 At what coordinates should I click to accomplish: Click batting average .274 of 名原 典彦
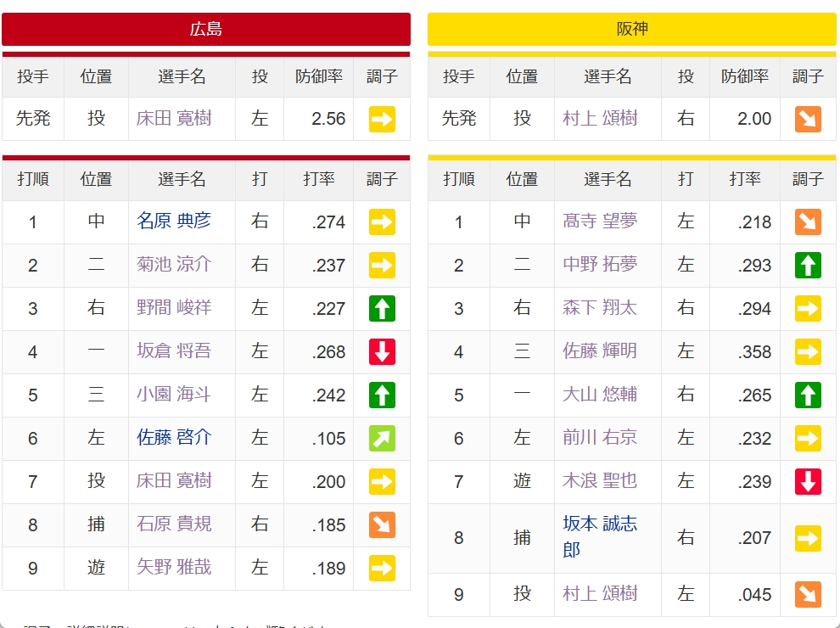329,221
